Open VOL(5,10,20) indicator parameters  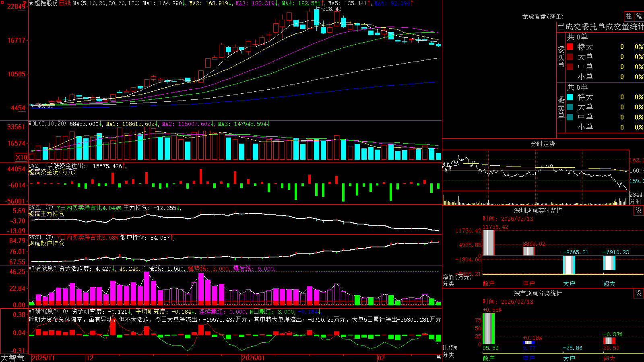[x=47, y=124]
